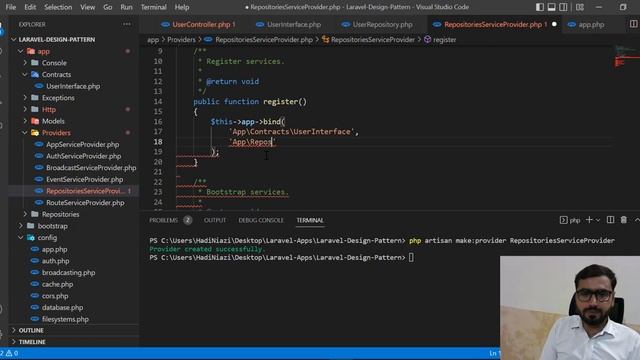Split the editor to the right

pos(633,24)
